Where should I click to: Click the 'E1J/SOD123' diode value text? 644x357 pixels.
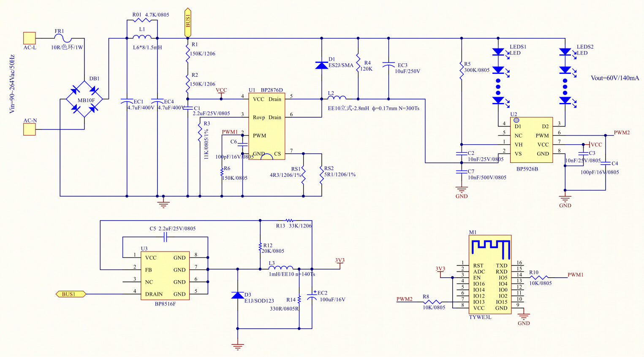click(x=259, y=301)
